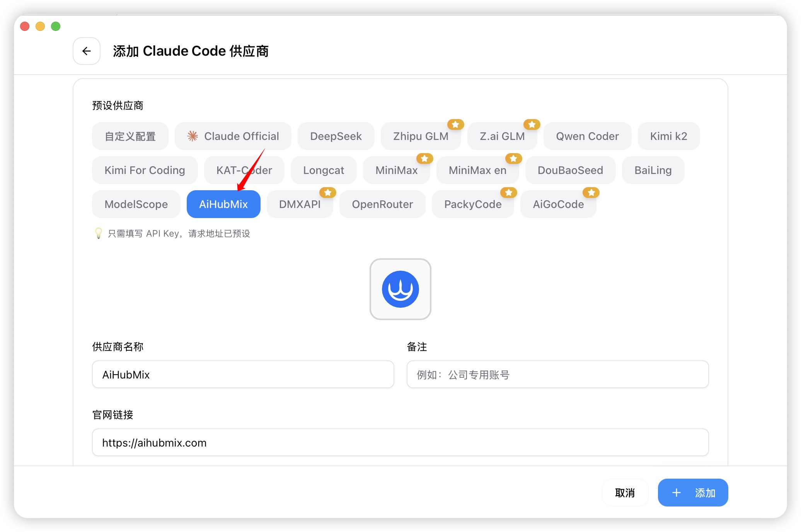The height and width of the screenshot is (532, 801).
Task: Edit the 官网链接 website URL field
Action: (400, 442)
